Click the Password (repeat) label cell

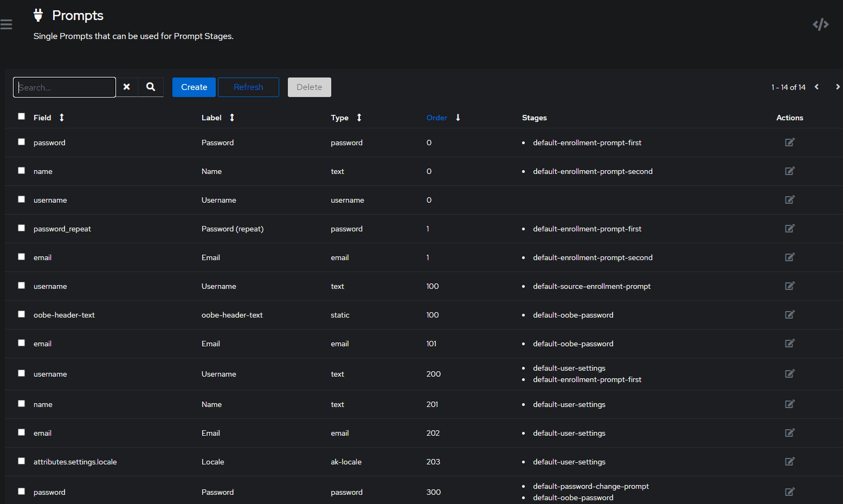coord(233,229)
